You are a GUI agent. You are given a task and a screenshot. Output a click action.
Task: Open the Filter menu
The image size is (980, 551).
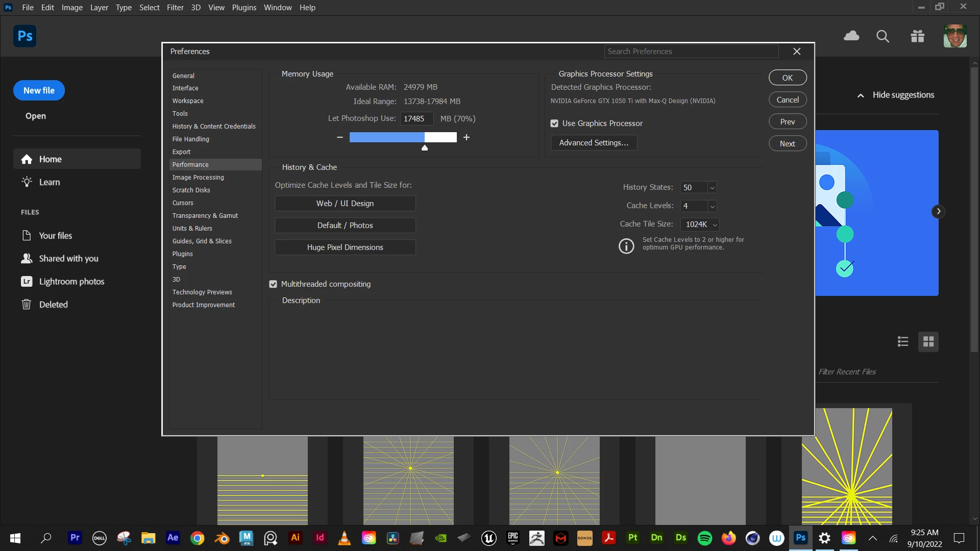(x=175, y=8)
